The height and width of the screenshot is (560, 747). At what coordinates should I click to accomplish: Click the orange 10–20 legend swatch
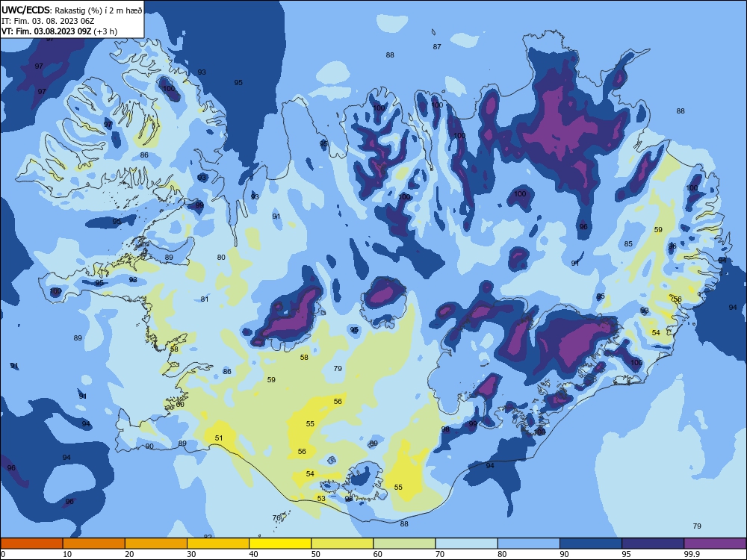(94, 544)
